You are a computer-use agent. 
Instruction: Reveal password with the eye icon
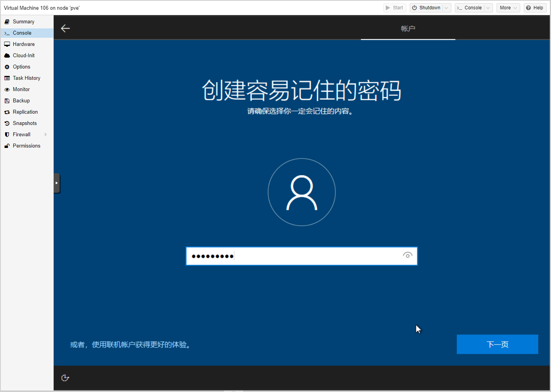click(407, 255)
